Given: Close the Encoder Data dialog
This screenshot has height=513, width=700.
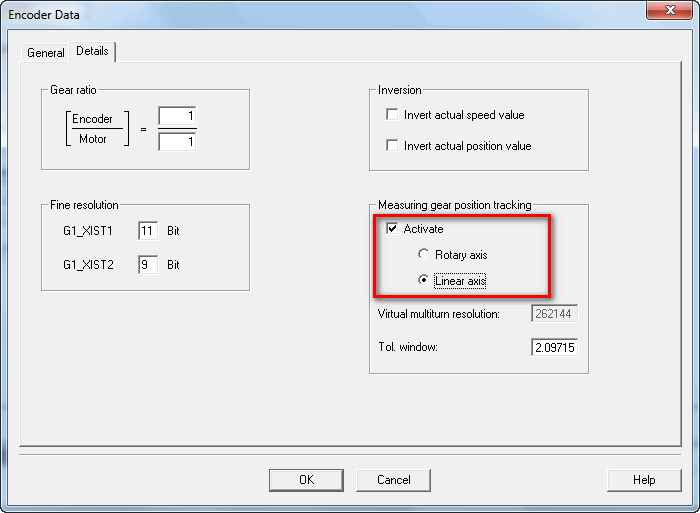Looking at the screenshot, I should click(670, 10).
